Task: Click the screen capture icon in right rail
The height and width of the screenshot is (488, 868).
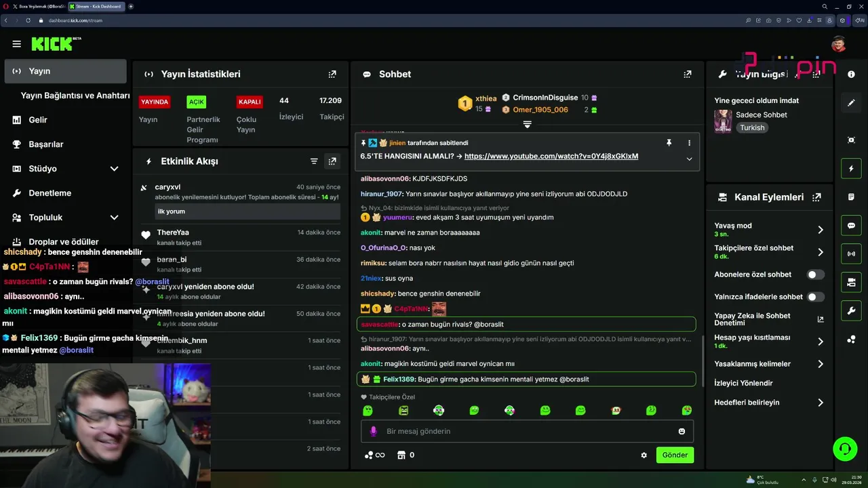Action: coord(851,140)
